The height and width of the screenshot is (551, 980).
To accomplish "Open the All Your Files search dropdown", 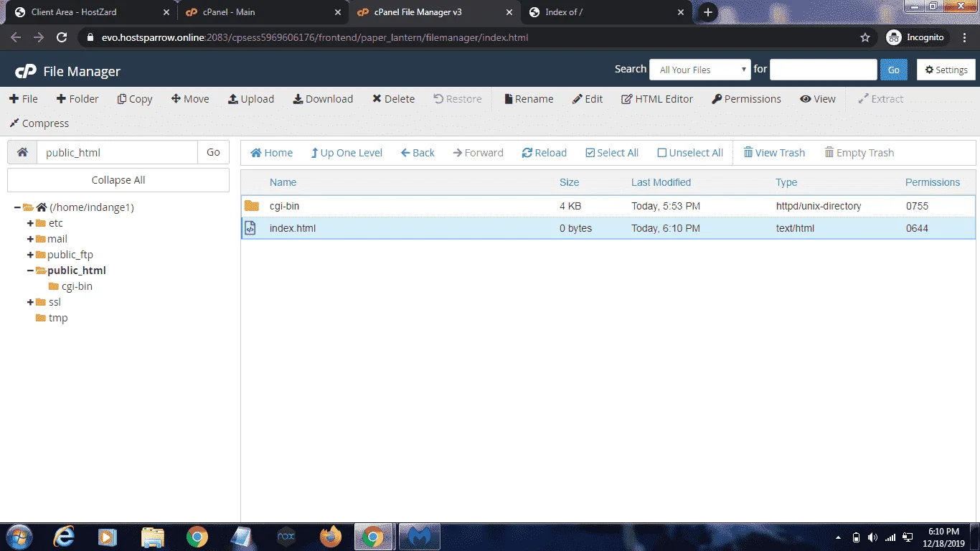I will (x=700, y=70).
